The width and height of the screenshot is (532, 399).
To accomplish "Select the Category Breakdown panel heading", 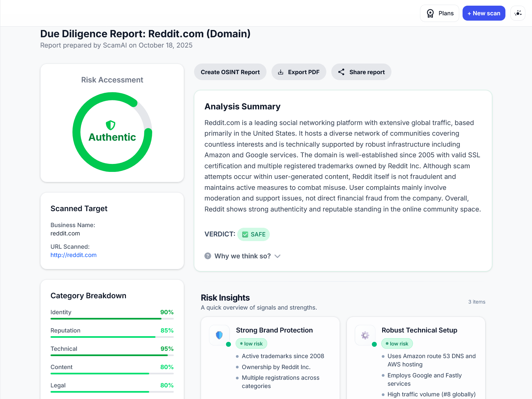I will (x=88, y=296).
